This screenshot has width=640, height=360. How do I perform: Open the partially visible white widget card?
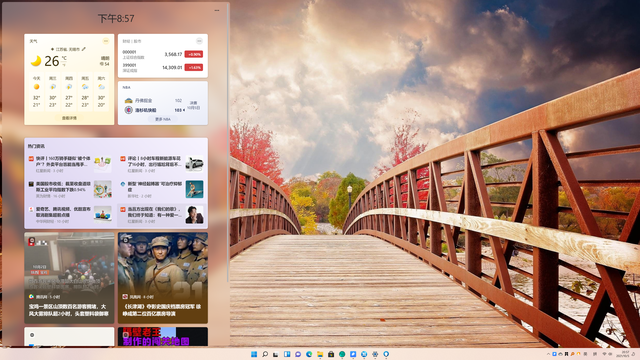pyautogui.click(x=69, y=337)
